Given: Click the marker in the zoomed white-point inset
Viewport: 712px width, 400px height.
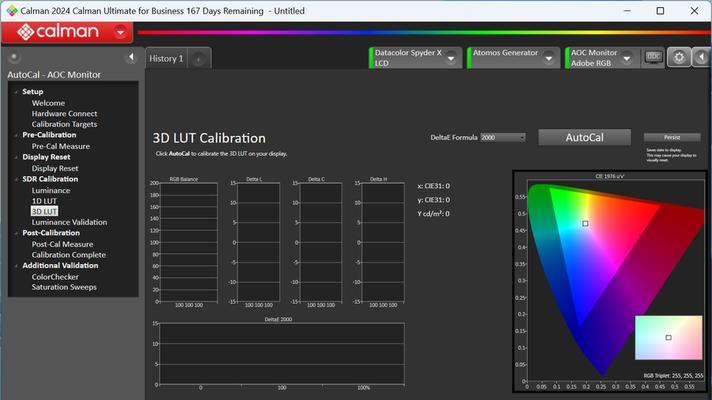Looking at the screenshot, I should pyautogui.click(x=668, y=337).
